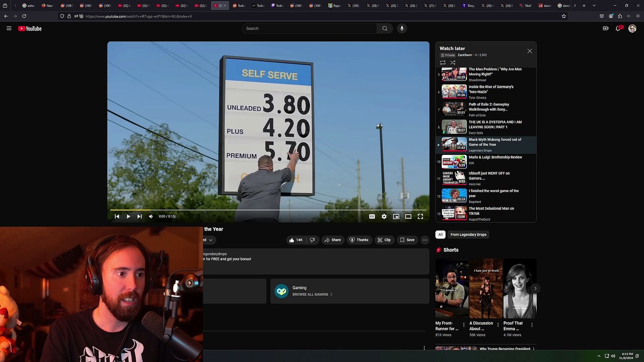The image size is (644, 362).
Task: Open the YouTube hamburger guide menu
Action: 9,29
